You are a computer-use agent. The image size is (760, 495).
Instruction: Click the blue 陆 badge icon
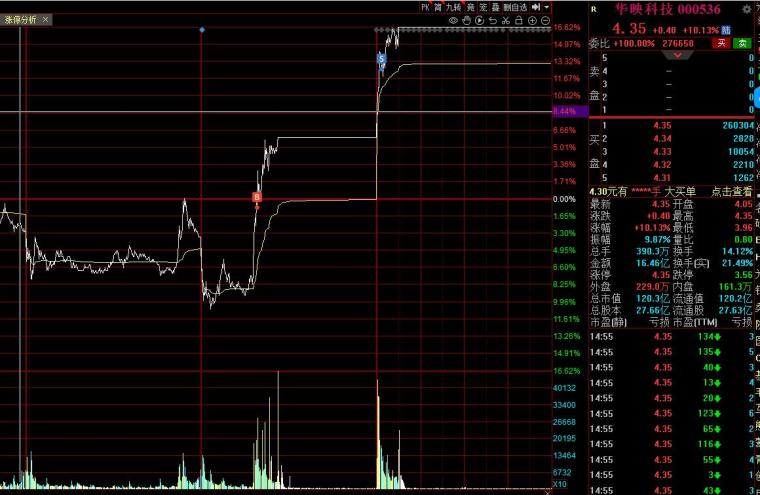click(x=726, y=30)
